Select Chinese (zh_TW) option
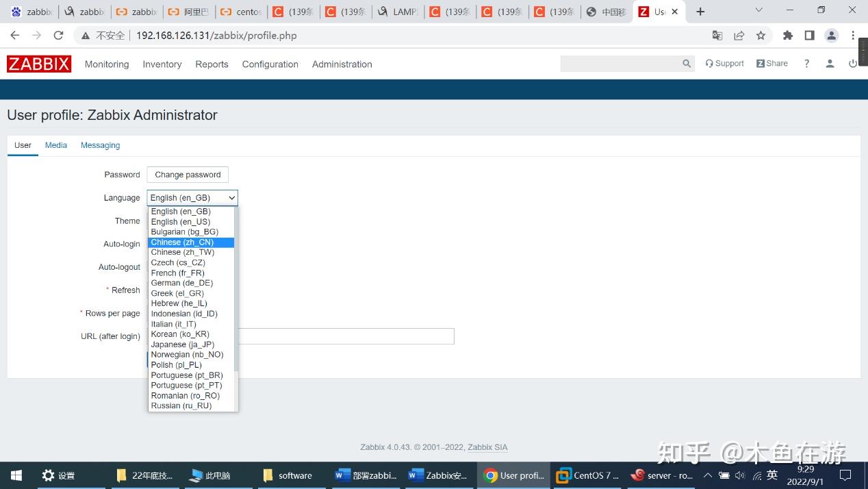868x489 pixels. click(191, 252)
